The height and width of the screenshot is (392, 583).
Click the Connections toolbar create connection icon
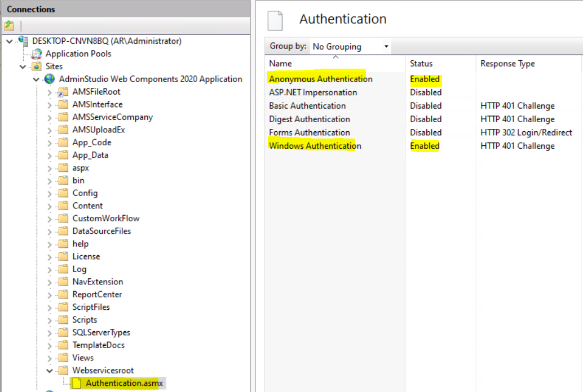[9, 26]
